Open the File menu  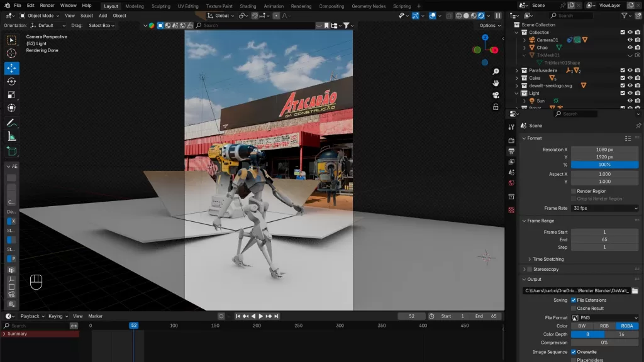tap(17, 6)
